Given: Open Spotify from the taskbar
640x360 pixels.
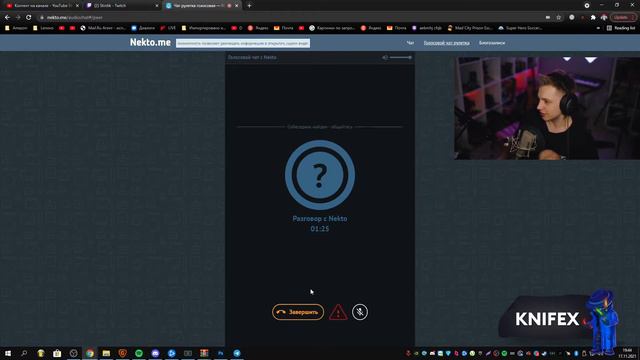Looking at the screenshot, I should [x=139, y=353].
